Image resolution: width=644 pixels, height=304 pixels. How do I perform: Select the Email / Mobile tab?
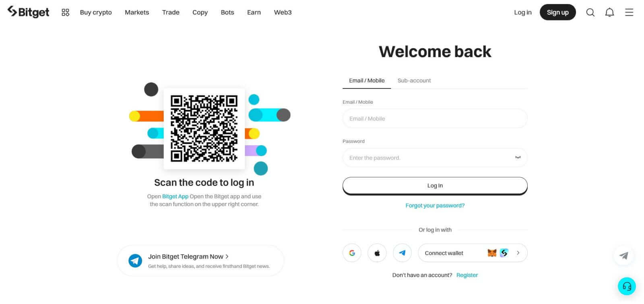(367, 80)
